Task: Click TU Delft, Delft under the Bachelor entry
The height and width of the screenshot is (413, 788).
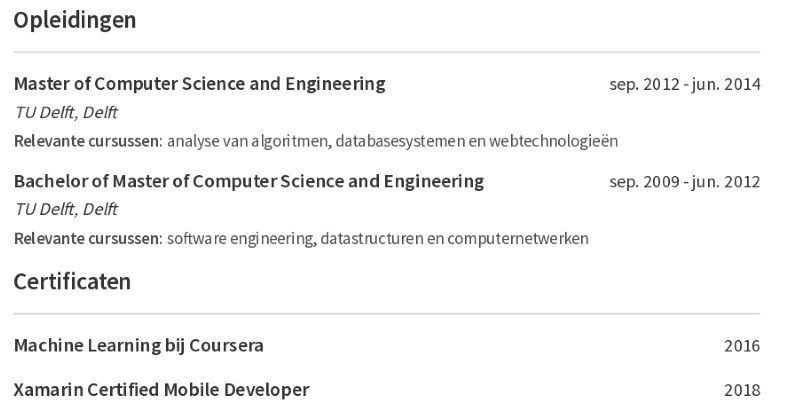Action: coord(66,209)
